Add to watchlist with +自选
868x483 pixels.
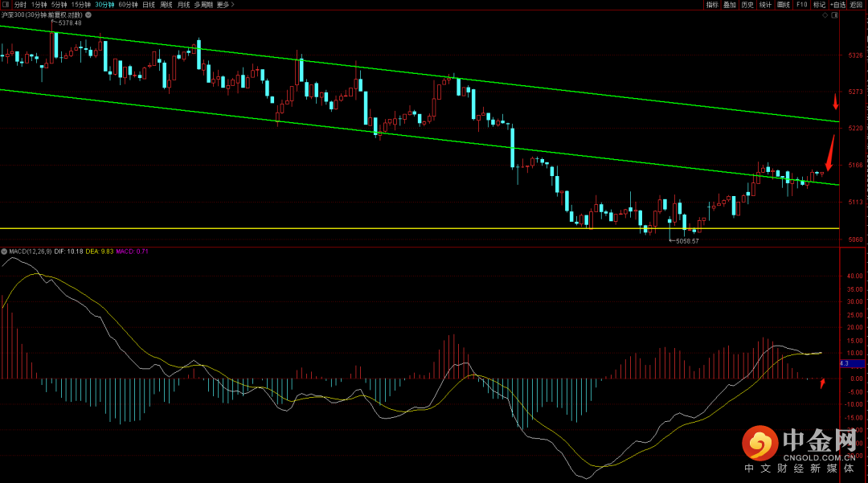pos(838,5)
